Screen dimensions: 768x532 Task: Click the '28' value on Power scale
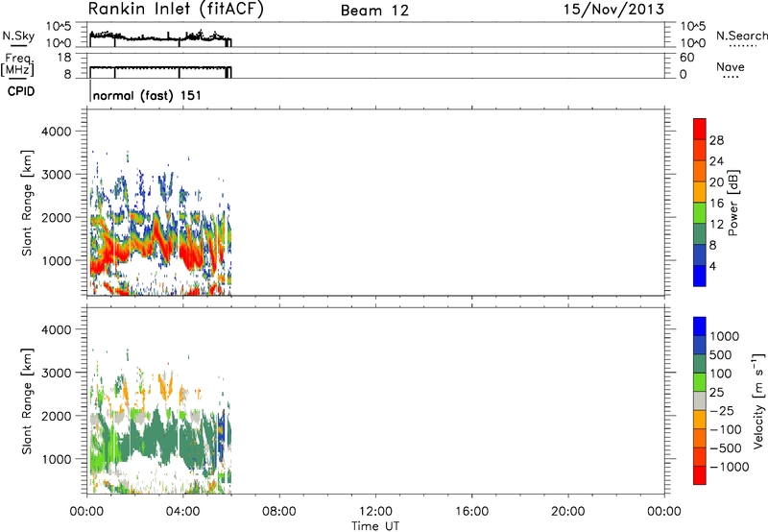716,140
